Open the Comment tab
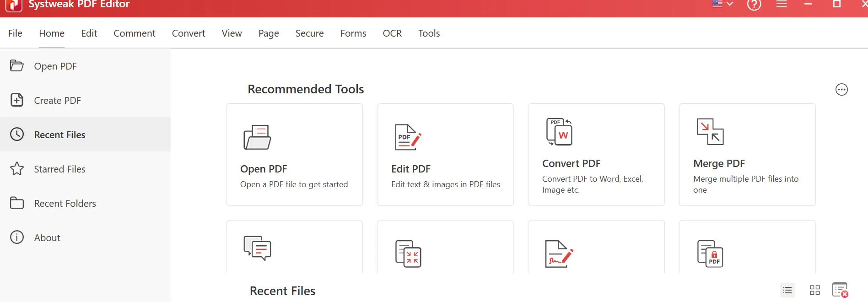868x302 pixels. coord(135,33)
